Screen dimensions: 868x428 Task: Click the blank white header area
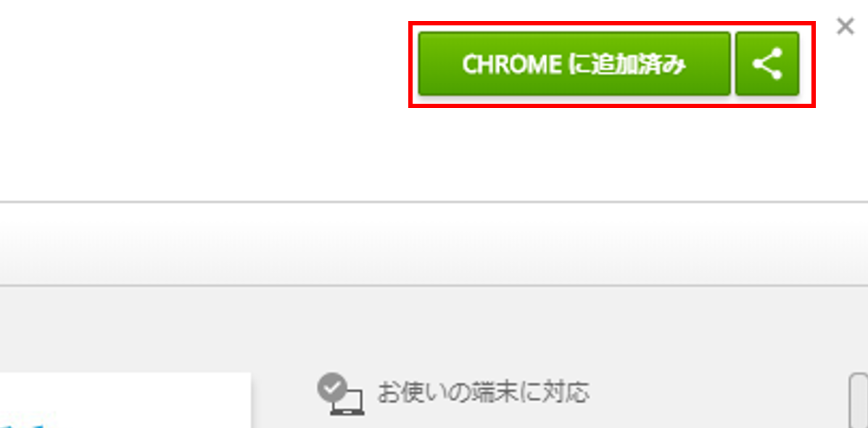[x=204, y=99]
